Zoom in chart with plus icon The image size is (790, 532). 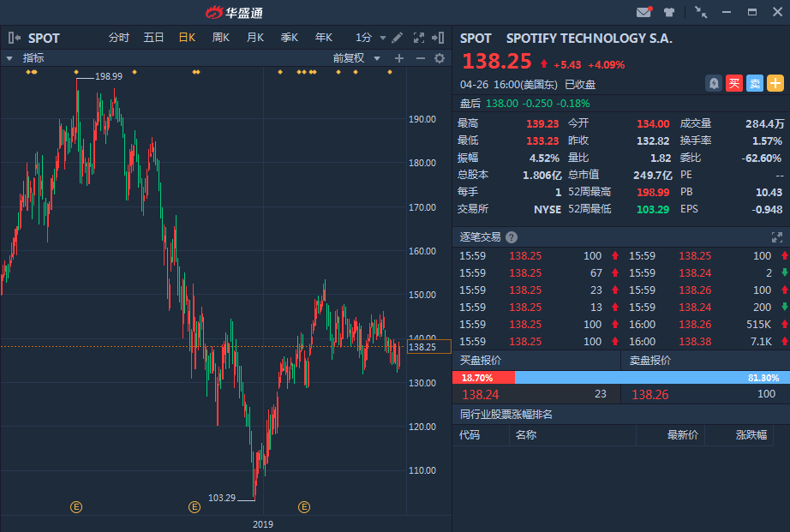point(399,58)
